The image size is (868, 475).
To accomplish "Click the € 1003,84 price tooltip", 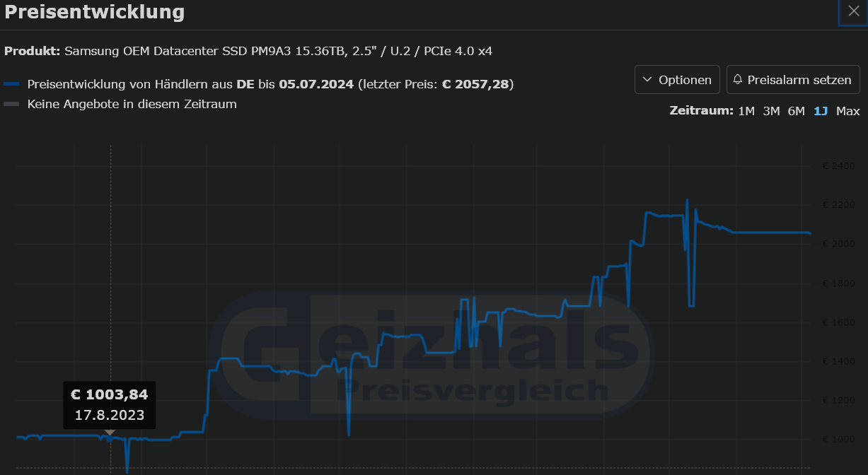I will [x=109, y=405].
